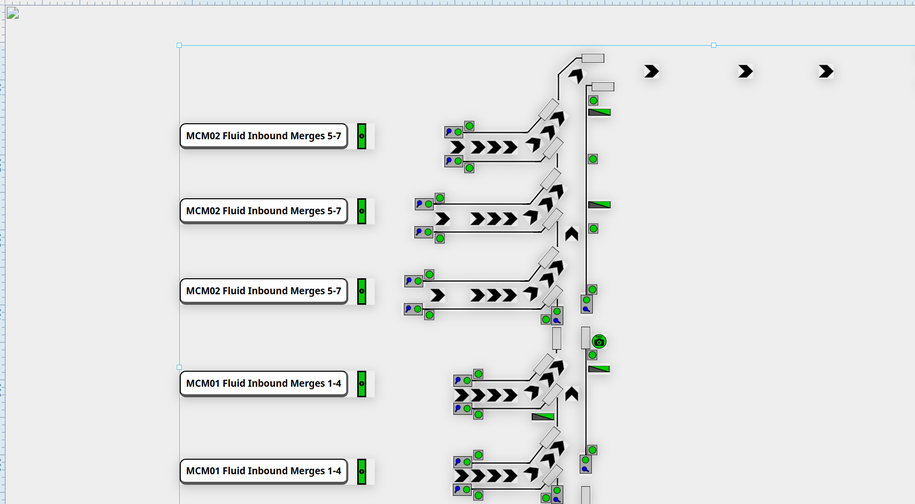Select the rightmost chevron in the top-right row
The height and width of the screenshot is (504, 915).
[x=826, y=71]
